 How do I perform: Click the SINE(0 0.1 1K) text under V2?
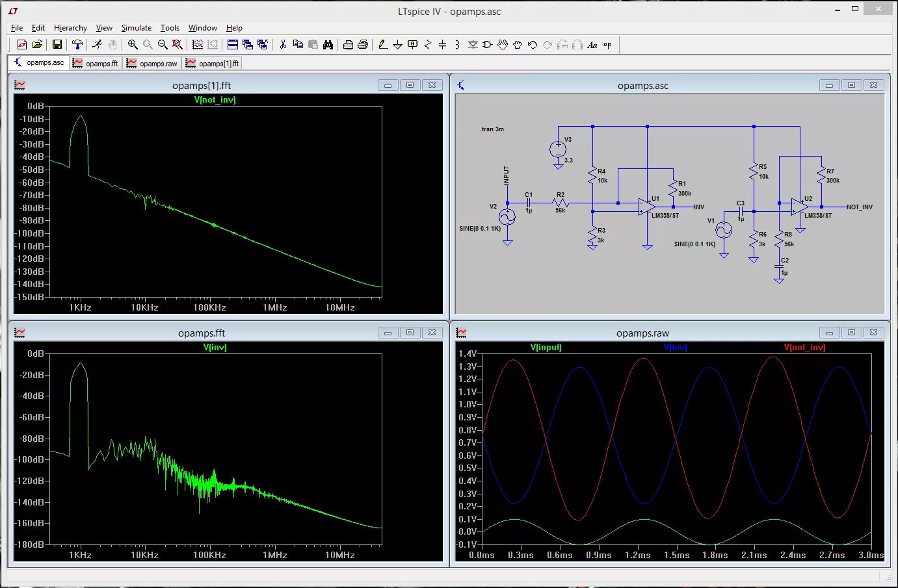pos(480,229)
